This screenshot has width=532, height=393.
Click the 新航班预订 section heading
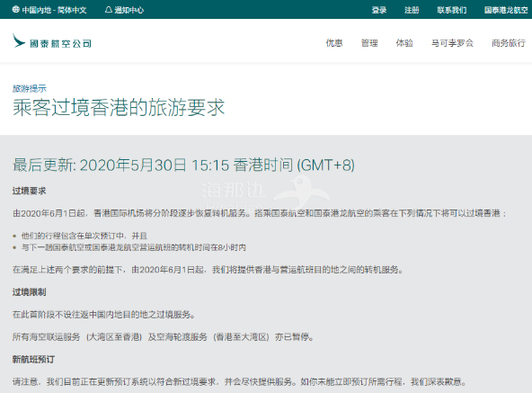(33, 359)
